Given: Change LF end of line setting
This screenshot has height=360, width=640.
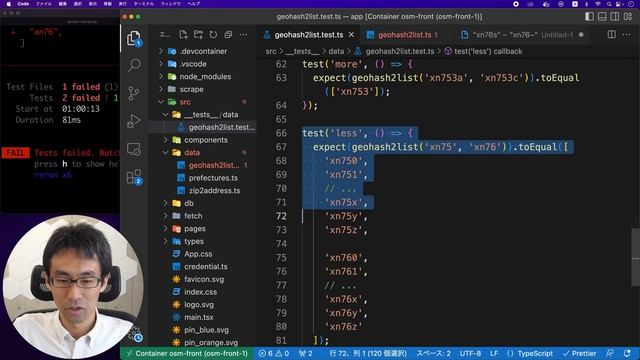Looking at the screenshot, I should 494,353.
